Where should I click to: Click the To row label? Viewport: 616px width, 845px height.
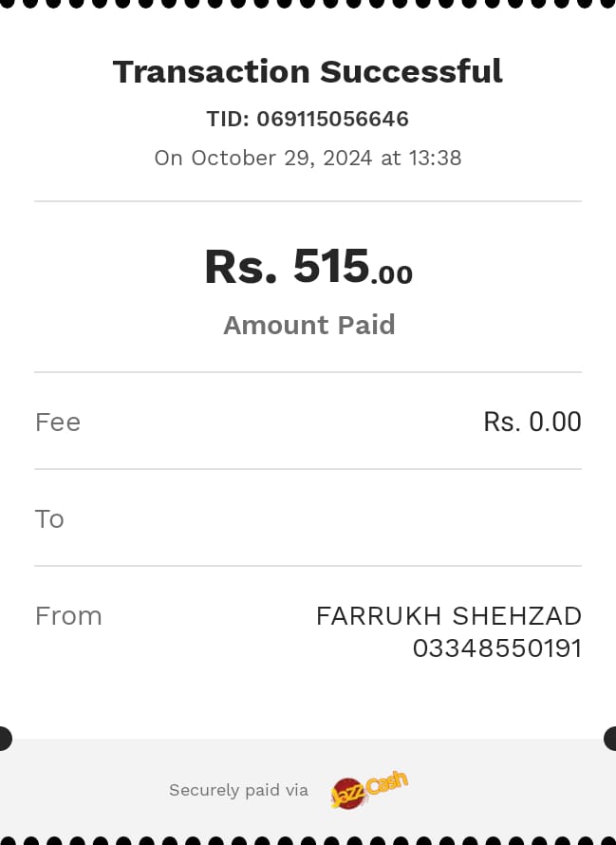[49, 518]
